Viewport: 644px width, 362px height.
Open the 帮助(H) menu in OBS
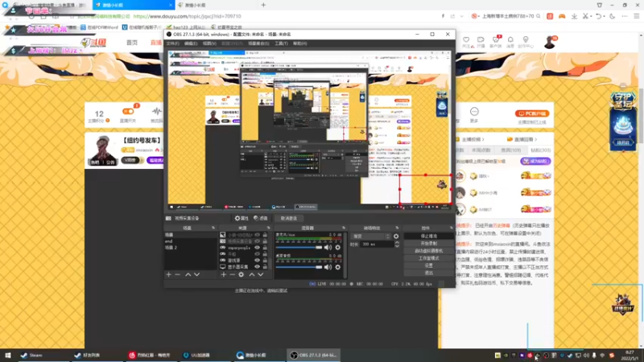pos(299,43)
